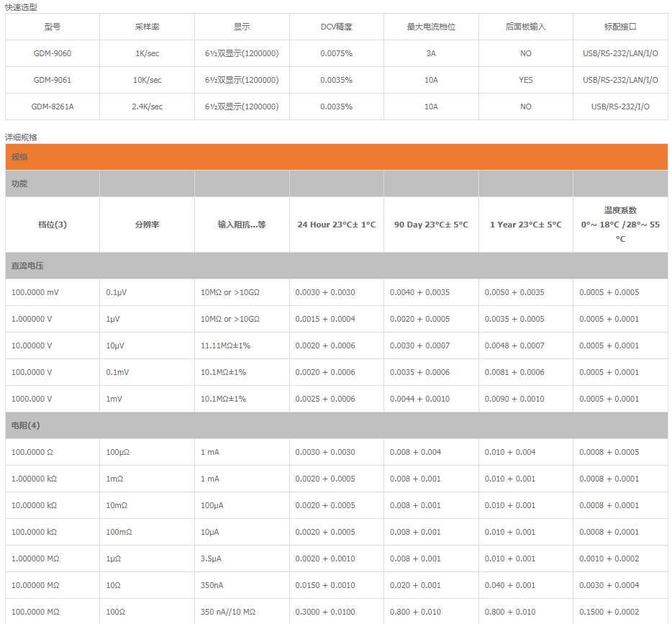Click the 0.0015 + 0.0004 accuracy cell

tap(337, 319)
